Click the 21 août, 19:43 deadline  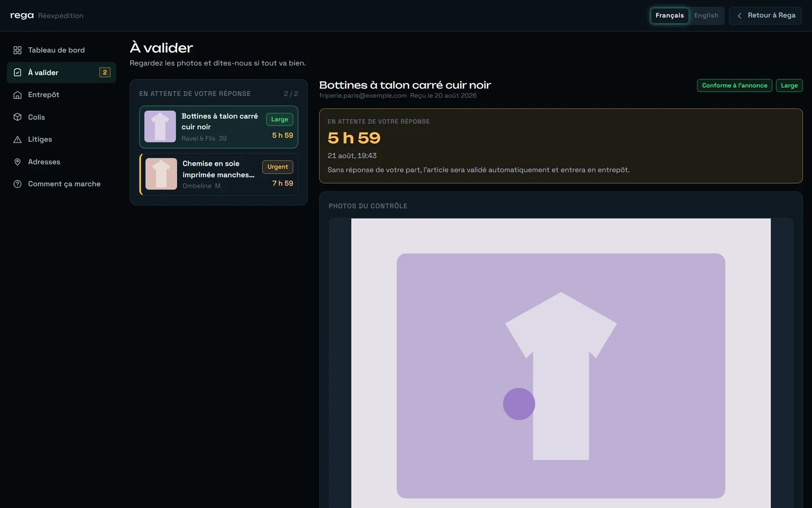coord(352,156)
